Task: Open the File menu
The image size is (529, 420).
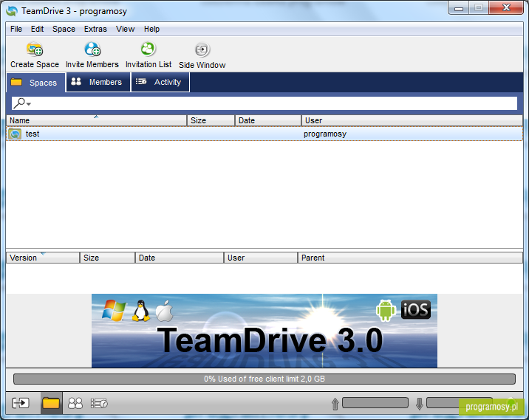Action: tap(16, 29)
